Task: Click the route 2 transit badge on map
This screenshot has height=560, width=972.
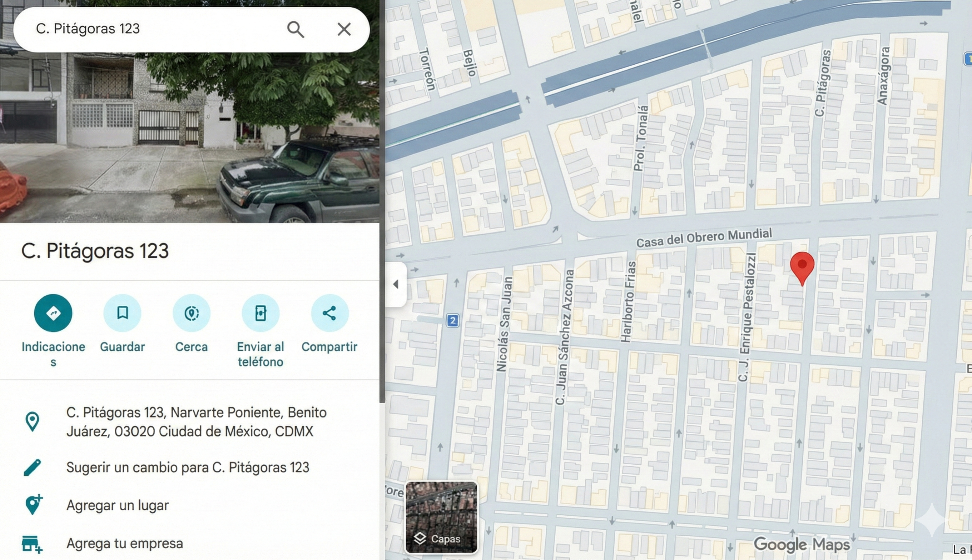Action: point(452,320)
